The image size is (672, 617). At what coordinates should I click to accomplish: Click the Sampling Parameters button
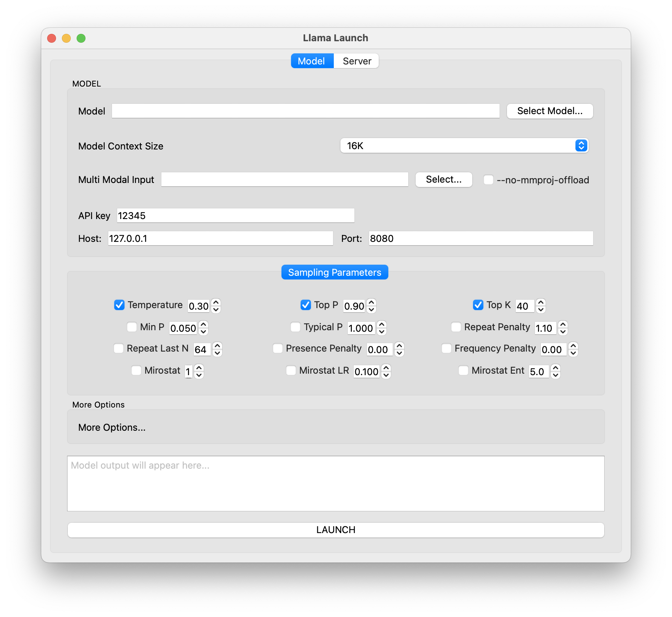[x=335, y=272]
